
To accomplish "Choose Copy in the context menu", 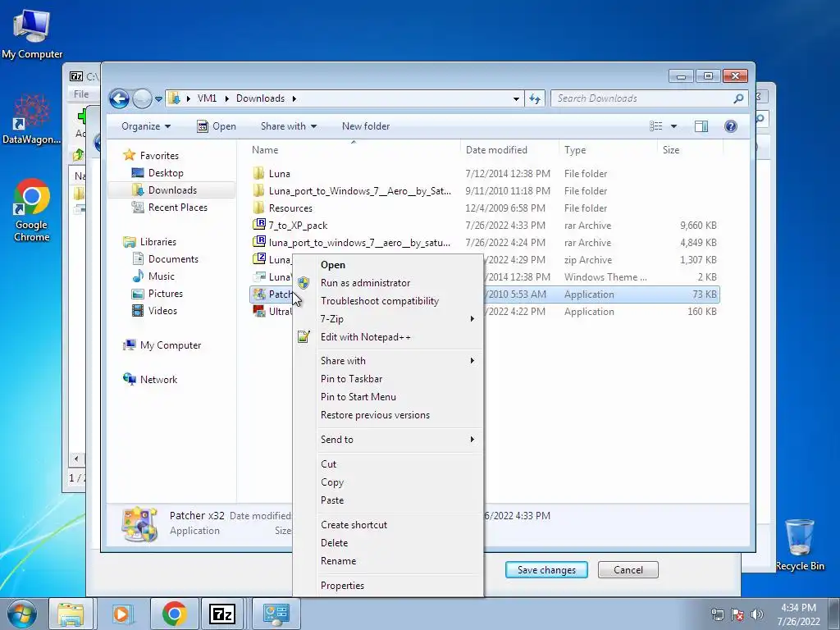I will click(x=388, y=482).
